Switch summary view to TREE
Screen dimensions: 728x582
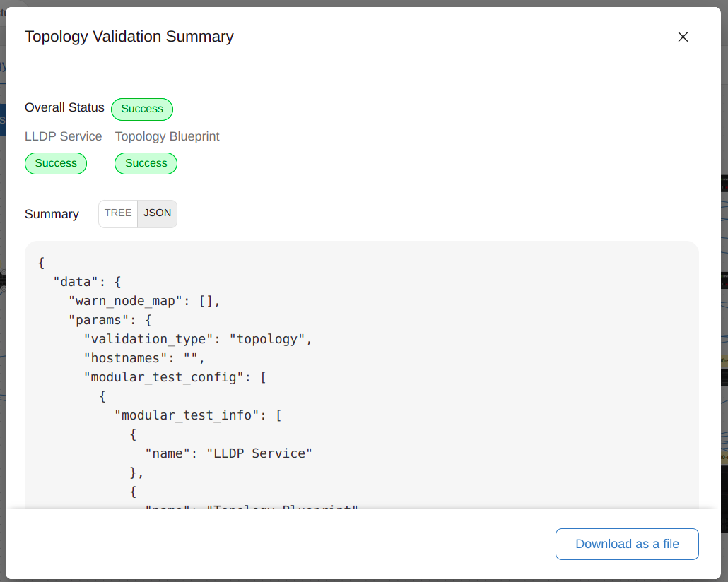point(118,213)
